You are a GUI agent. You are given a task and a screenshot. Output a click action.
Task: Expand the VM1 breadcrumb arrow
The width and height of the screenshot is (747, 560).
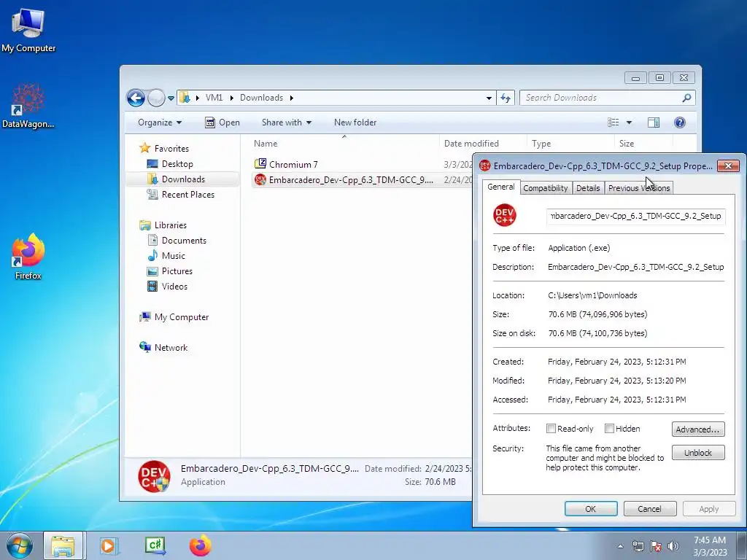pyautogui.click(x=231, y=98)
